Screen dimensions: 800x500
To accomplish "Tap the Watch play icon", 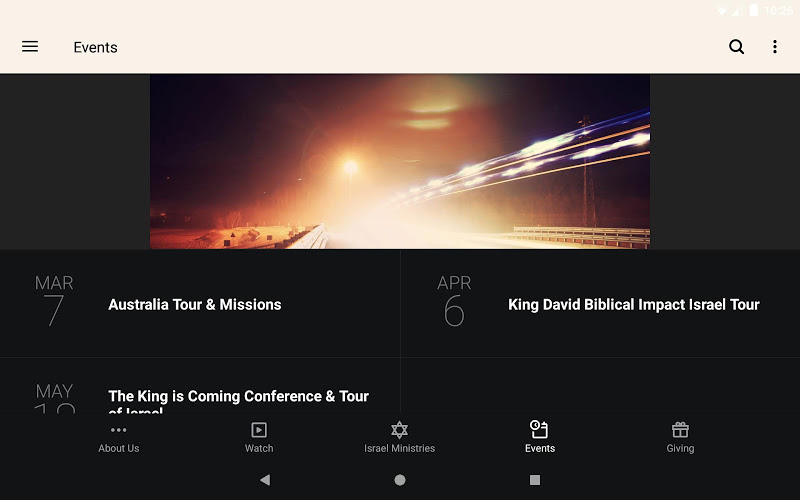I will coord(259,429).
